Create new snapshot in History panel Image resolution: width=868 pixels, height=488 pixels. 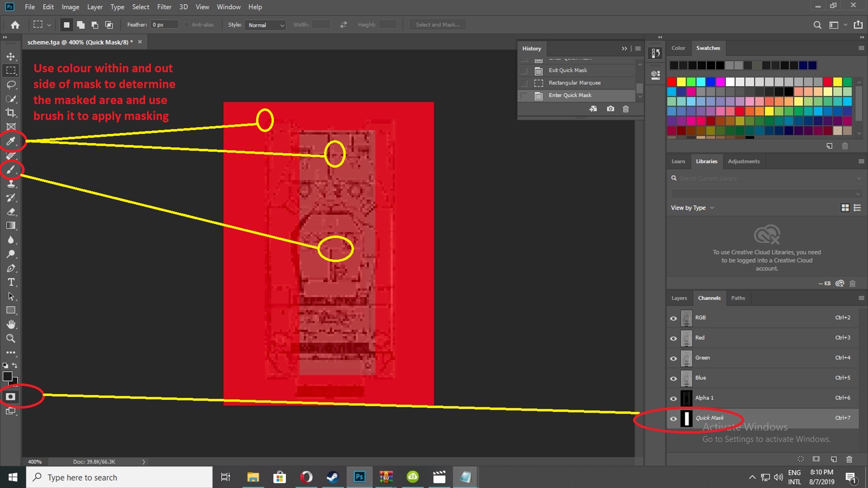tap(610, 109)
